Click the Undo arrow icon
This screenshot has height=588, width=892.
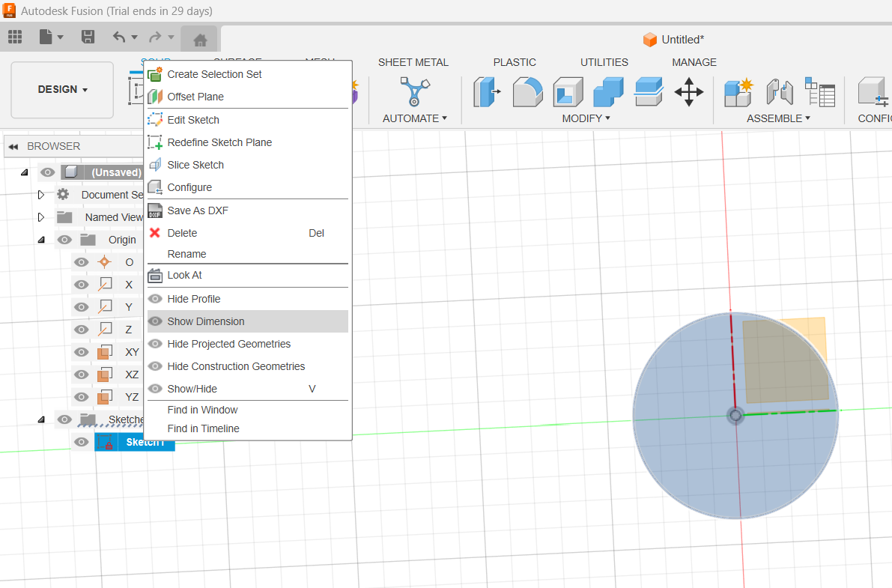pos(119,37)
